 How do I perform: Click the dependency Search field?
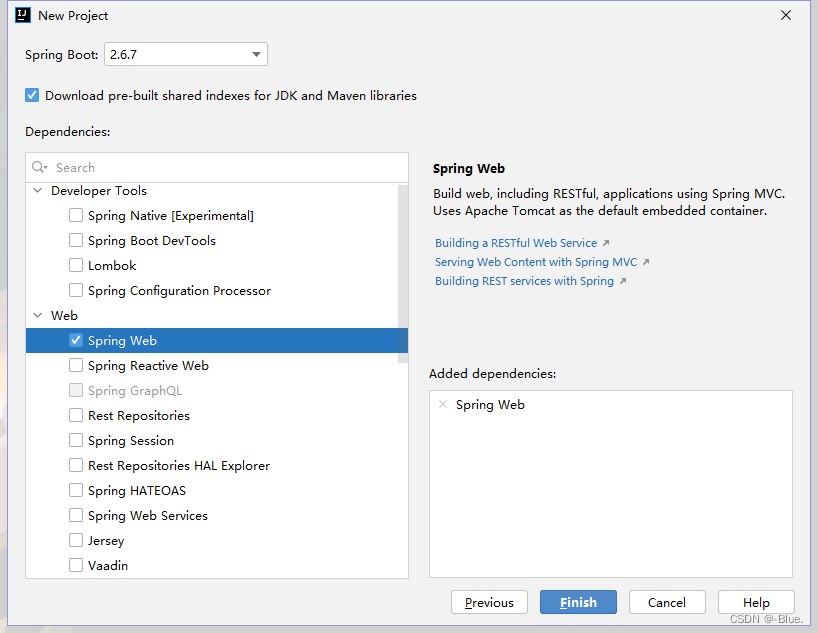point(217,168)
